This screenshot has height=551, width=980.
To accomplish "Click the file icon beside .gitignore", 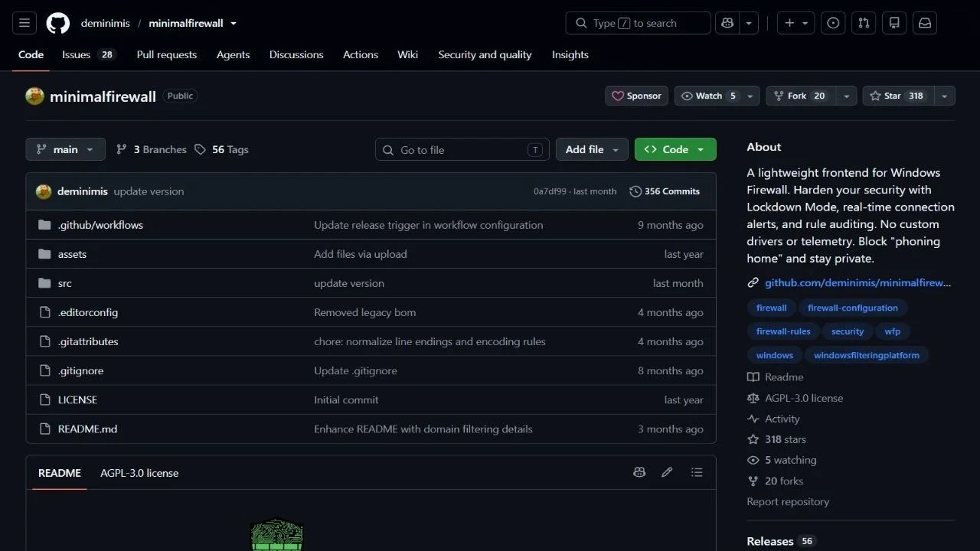I will pyautogui.click(x=44, y=370).
